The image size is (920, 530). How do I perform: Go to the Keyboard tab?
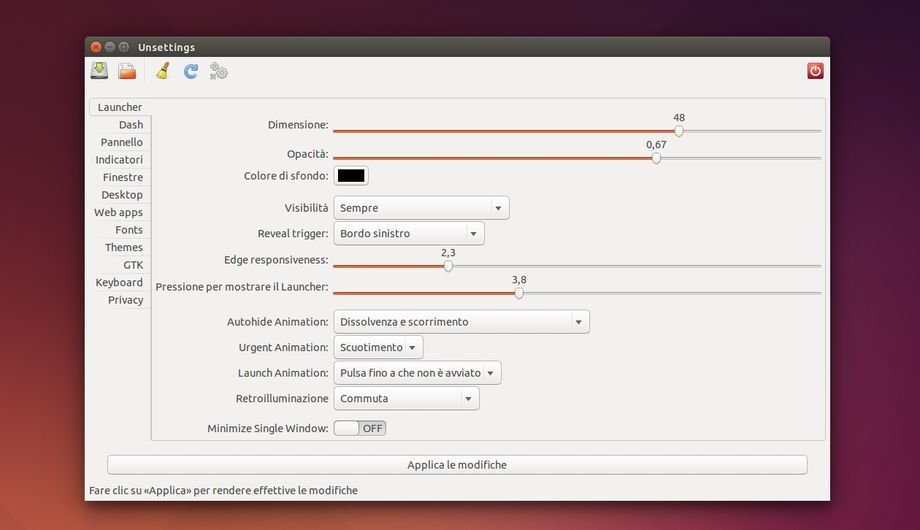click(119, 282)
